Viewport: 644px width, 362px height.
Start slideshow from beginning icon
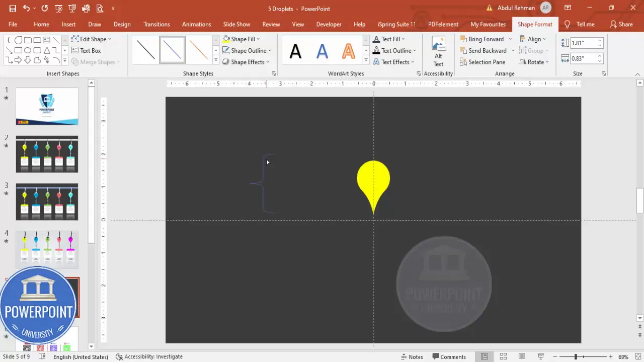tap(58, 9)
